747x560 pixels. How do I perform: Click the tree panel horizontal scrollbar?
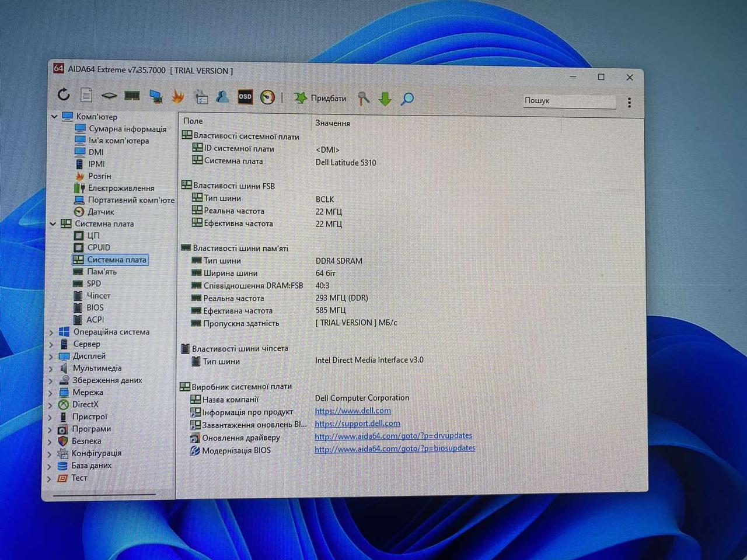coord(104,495)
